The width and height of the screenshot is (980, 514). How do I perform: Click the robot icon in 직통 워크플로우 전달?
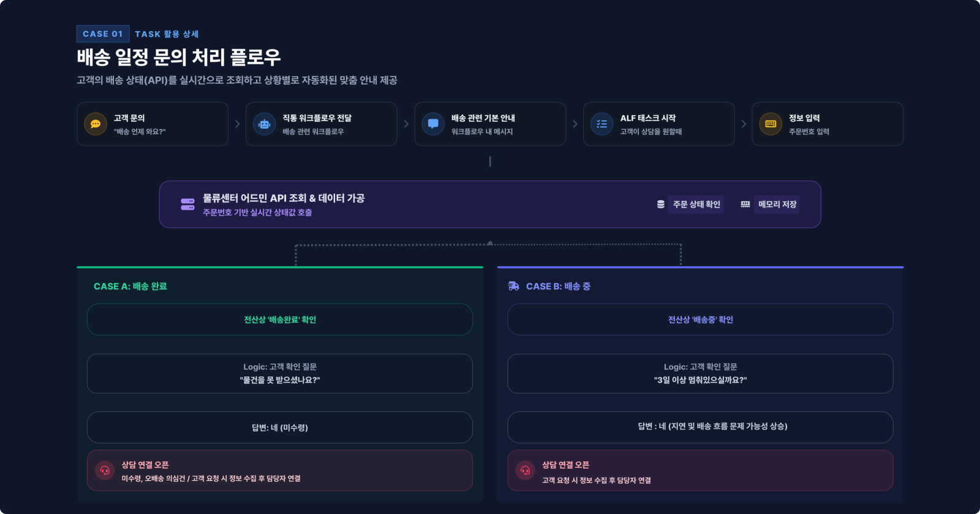264,124
